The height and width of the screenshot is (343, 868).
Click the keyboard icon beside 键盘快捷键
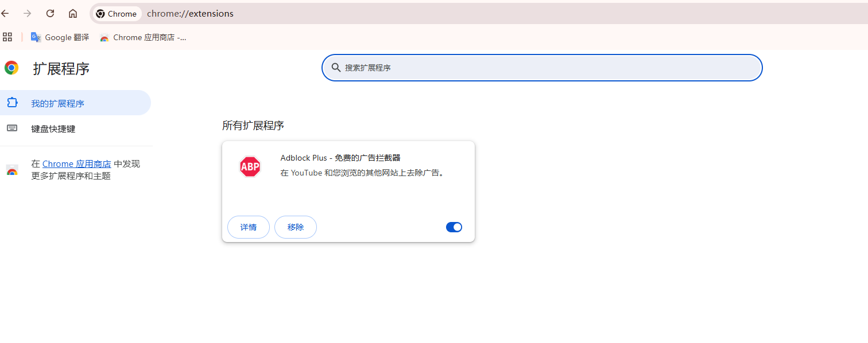(12, 128)
